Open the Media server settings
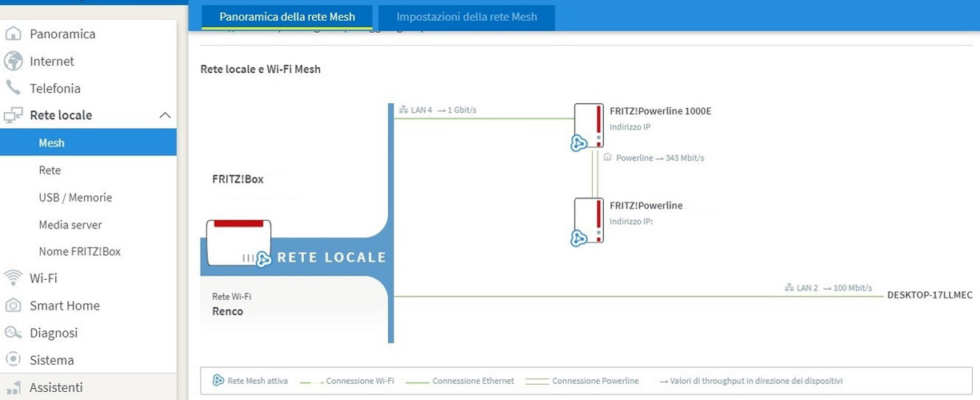Viewport: 980px width, 400px height. pyautogui.click(x=70, y=225)
